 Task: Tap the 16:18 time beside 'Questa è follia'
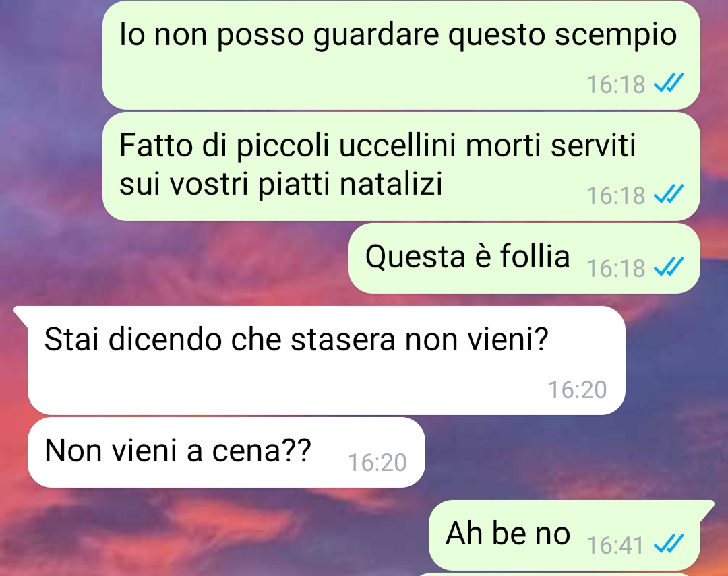pyautogui.click(x=615, y=268)
